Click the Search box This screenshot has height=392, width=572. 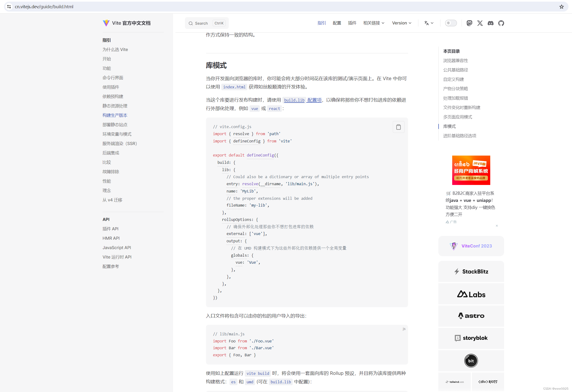[x=206, y=23]
